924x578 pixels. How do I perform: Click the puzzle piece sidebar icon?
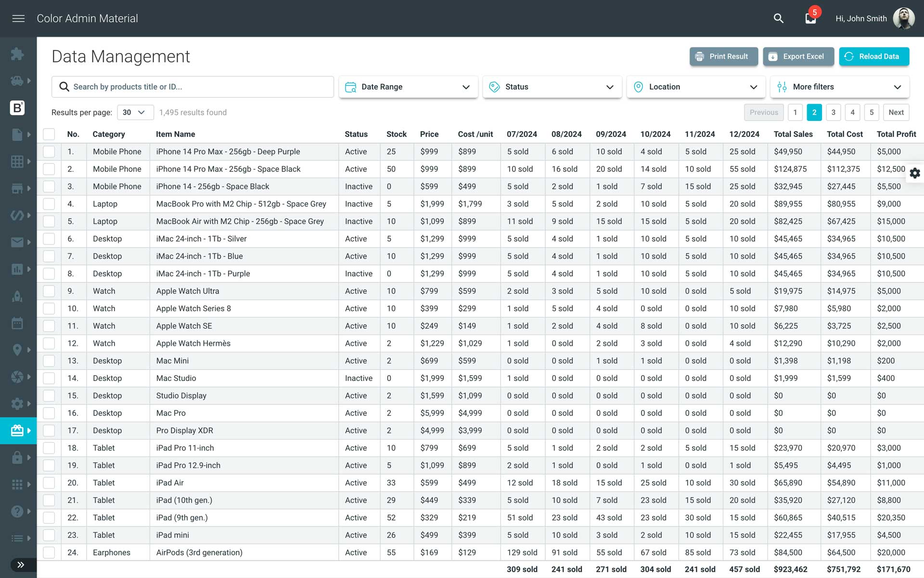(x=17, y=53)
